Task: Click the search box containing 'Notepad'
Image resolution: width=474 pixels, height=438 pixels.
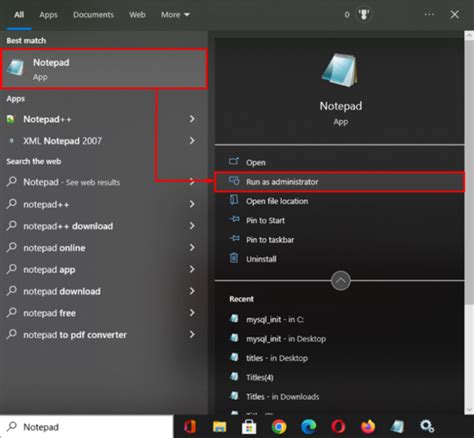Action: click(87, 427)
